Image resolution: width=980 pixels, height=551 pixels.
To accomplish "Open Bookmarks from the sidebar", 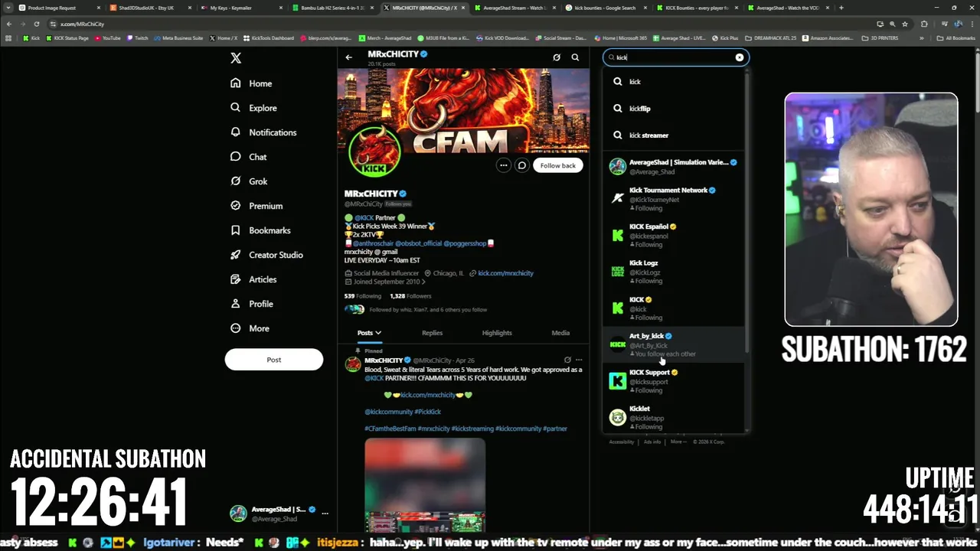I will (x=260, y=230).
